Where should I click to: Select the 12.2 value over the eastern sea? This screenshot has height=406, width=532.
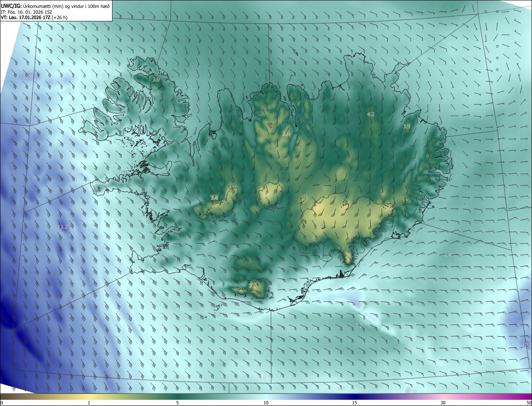(x=527, y=345)
